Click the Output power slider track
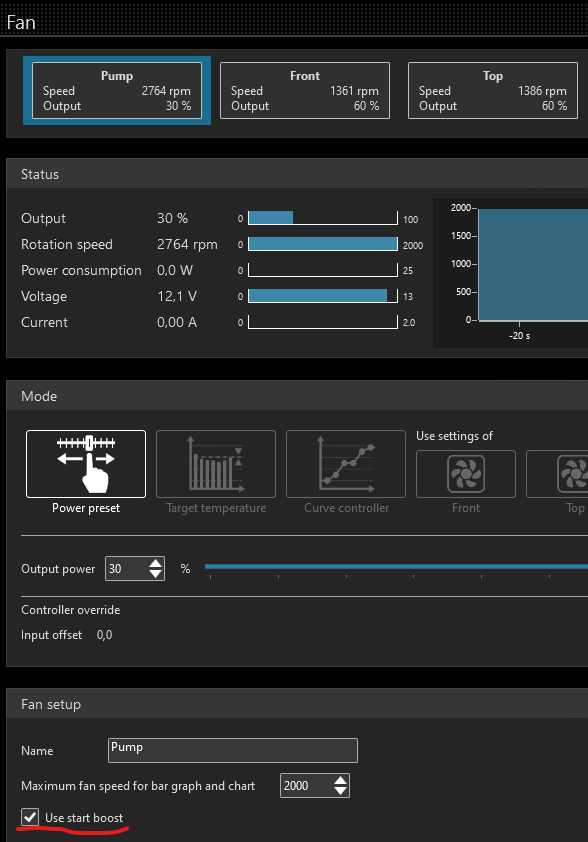The image size is (588, 842). pos(396,567)
